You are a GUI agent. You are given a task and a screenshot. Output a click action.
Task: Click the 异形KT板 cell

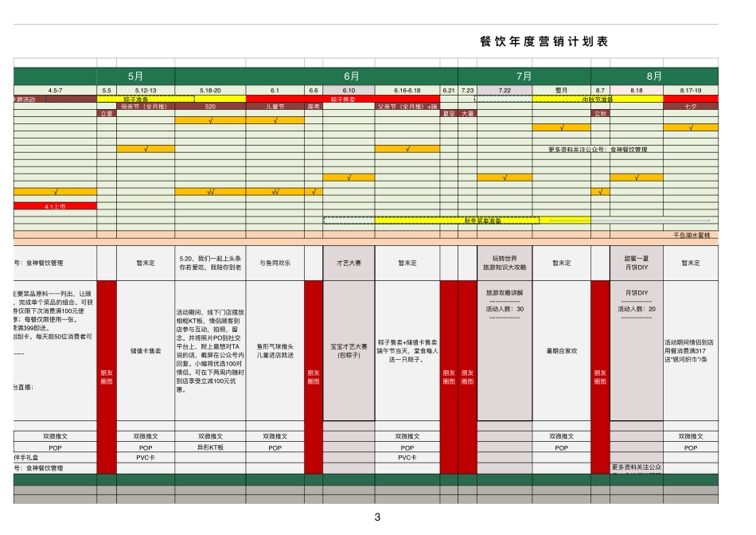tap(210, 447)
